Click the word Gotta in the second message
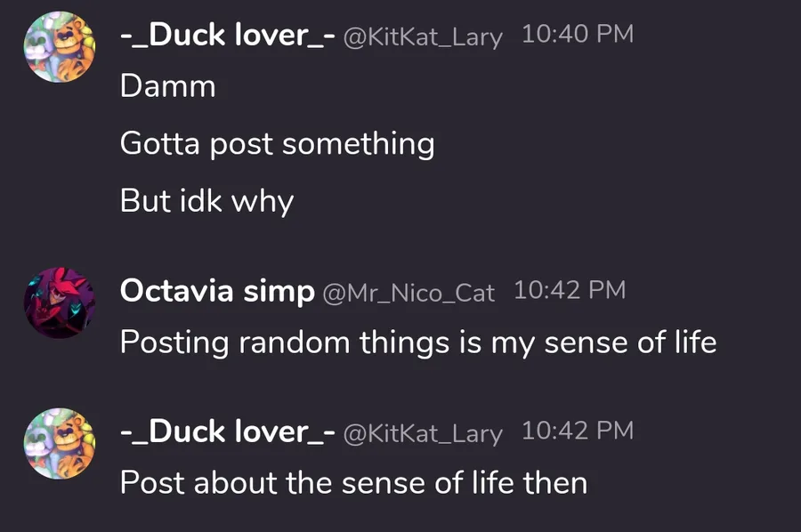The image size is (801, 532). pyautogui.click(x=160, y=143)
